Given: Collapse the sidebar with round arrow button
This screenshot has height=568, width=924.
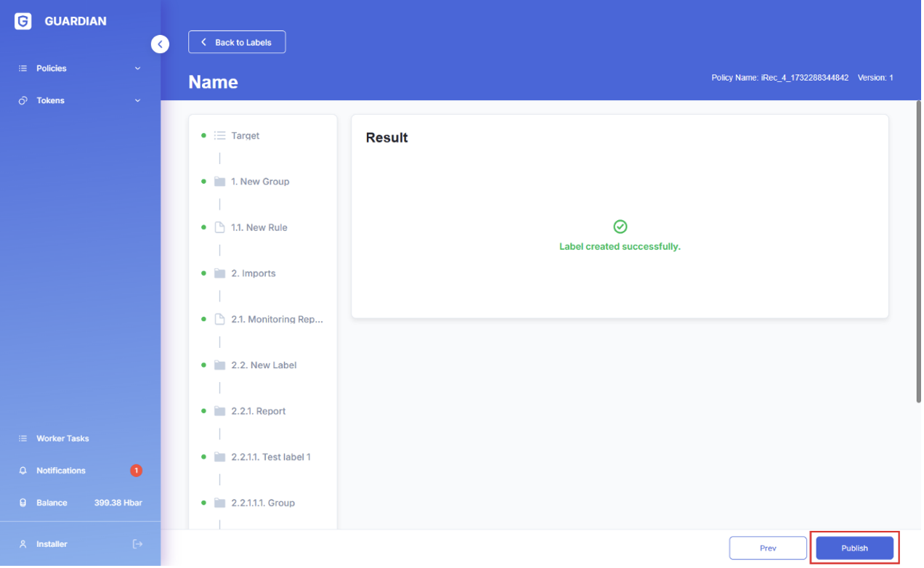Looking at the screenshot, I should (160, 44).
